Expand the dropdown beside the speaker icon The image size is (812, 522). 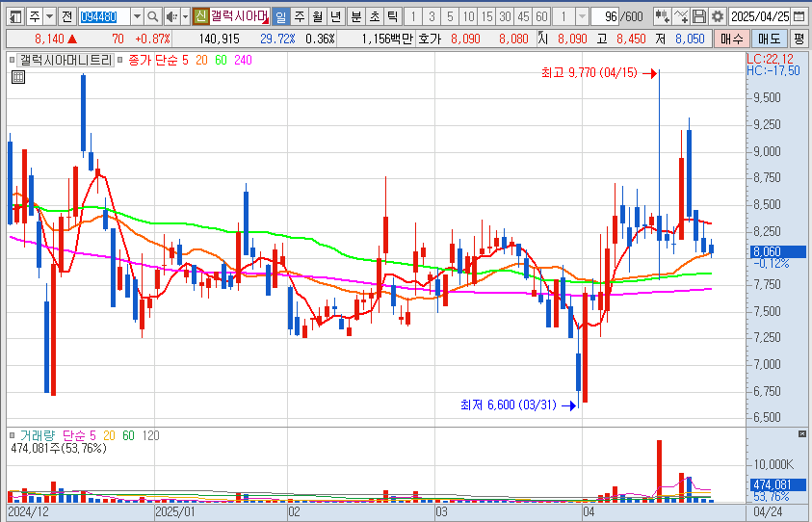(185, 17)
